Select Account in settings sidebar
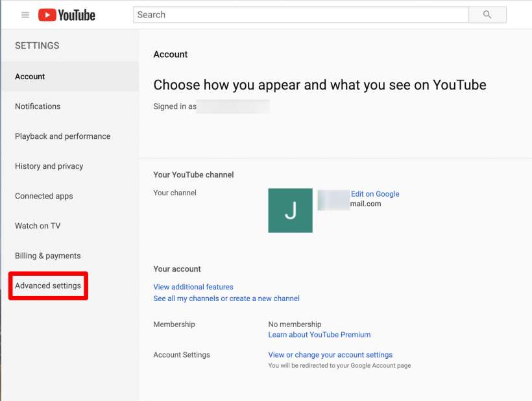532x401 pixels. [71, 77]
